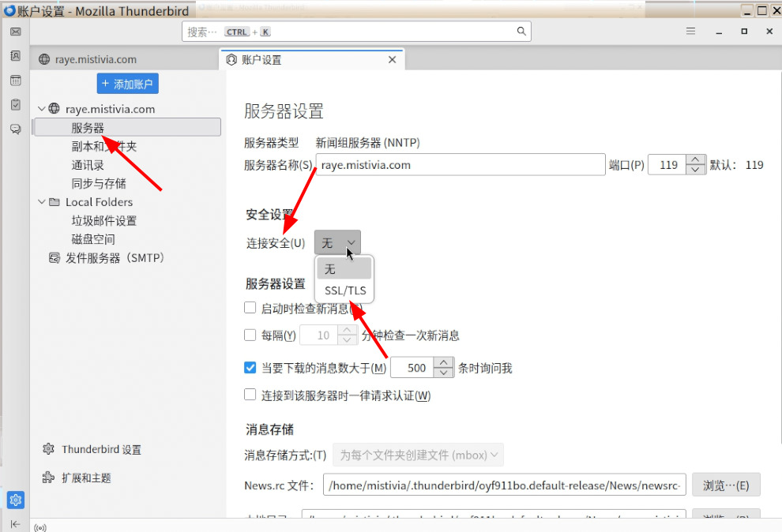Viewport: 782px width, 532px height.
Task: Choose SSL/TLS in connection security list
Action: pyautogui.click(x=344, y=290)
